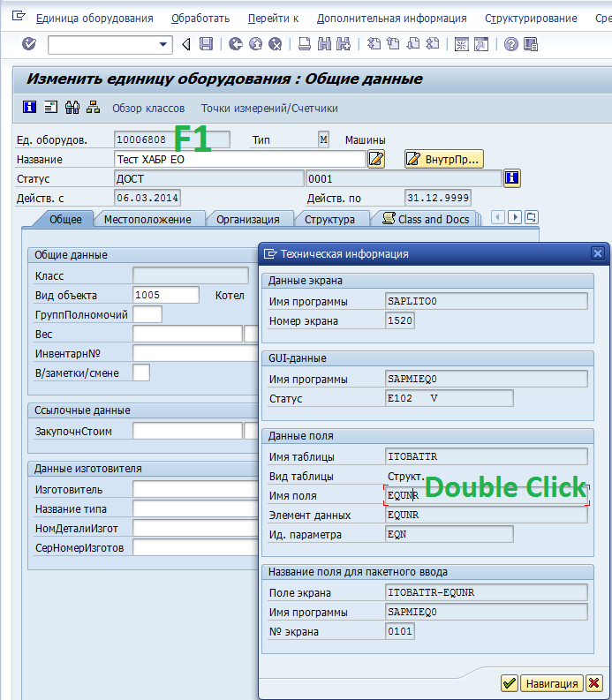Image resolution: width=612 pixels, height=700 pixels.
Task: Click the blue info icon in application toolbar
Action: (29, 107)
